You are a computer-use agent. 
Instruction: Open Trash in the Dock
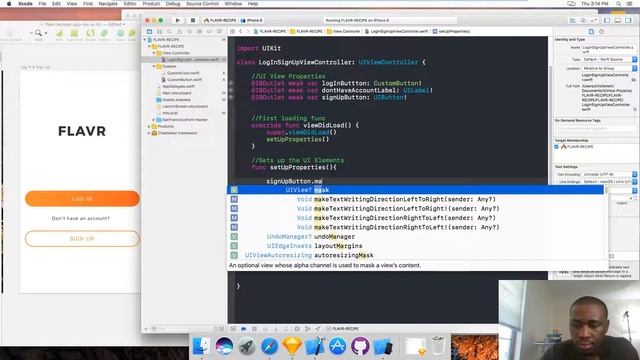click(x=438, y=346)
